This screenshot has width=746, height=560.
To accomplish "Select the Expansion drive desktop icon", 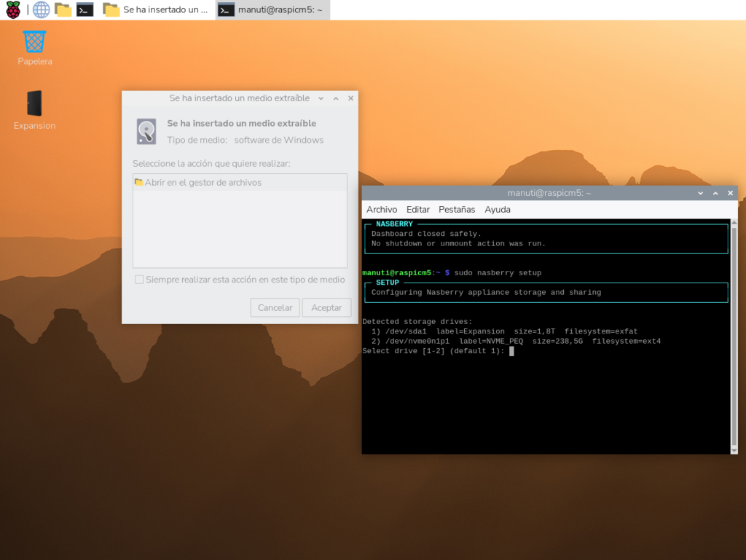I will click(34, 110).
